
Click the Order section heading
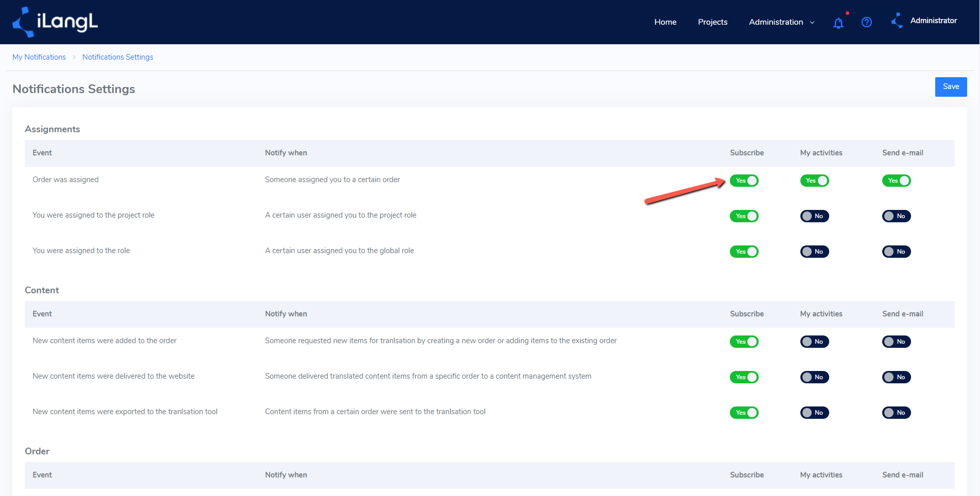[37, 451]
